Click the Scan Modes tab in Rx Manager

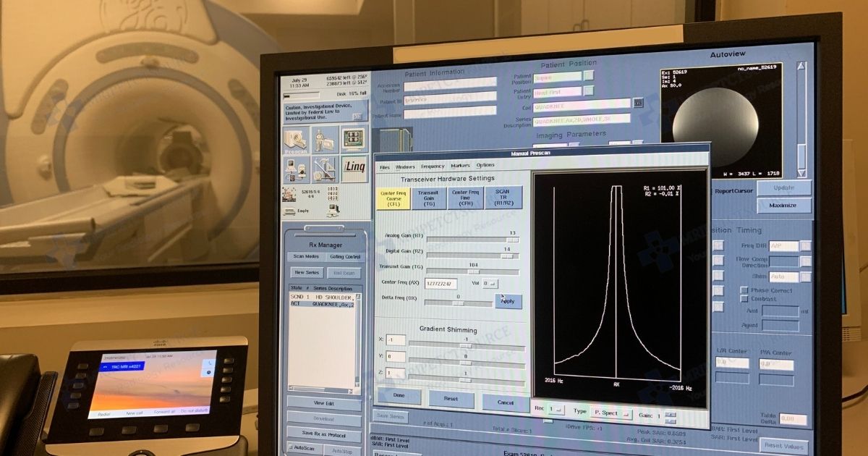click(x=306, y=257)
